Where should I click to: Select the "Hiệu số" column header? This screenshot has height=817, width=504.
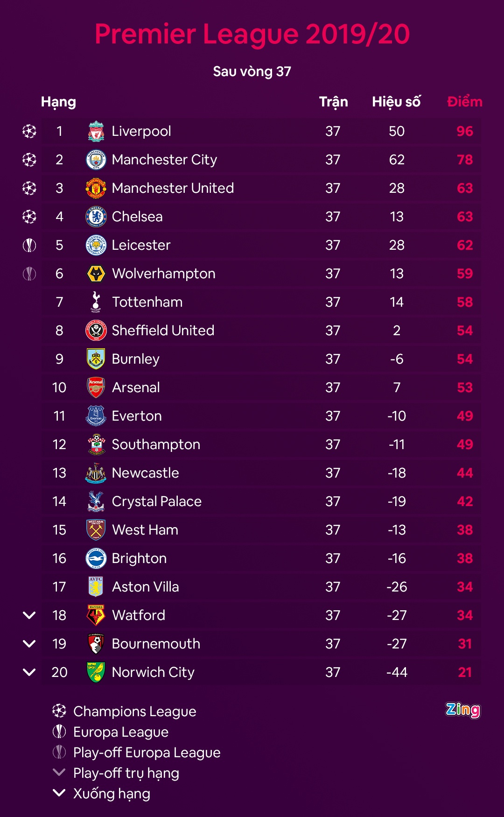[396, 102]
